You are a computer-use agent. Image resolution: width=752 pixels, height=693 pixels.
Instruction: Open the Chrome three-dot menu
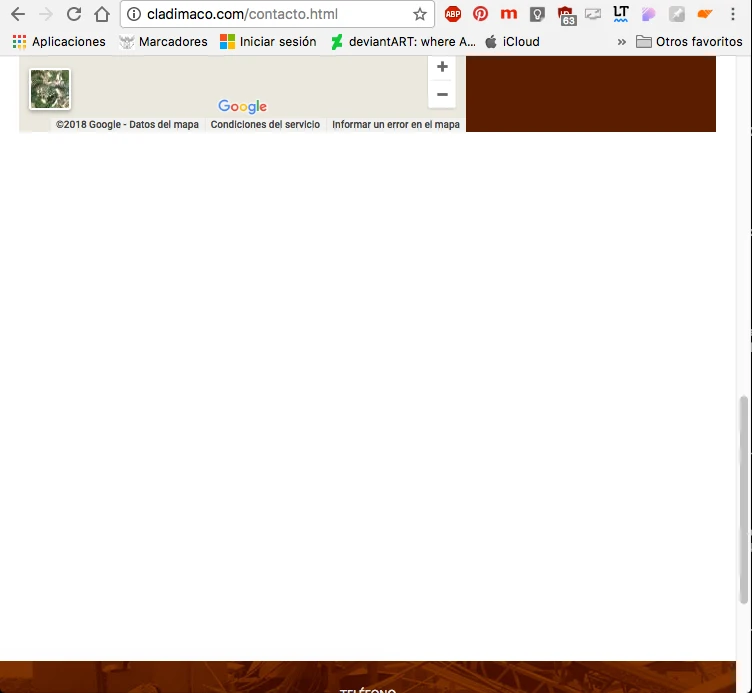[x=732, y=14]
